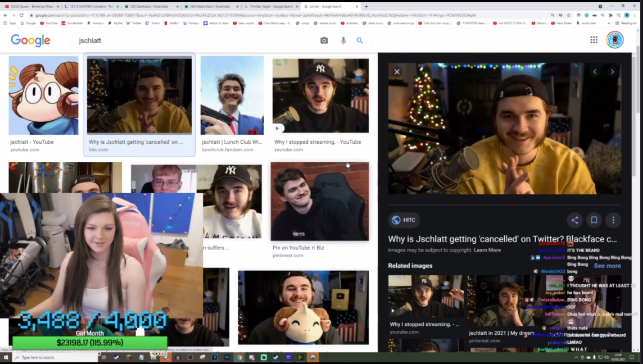Open the 'dank music' bookmark folder
This screenshot has height=364, width=643.
click(373, 24)
